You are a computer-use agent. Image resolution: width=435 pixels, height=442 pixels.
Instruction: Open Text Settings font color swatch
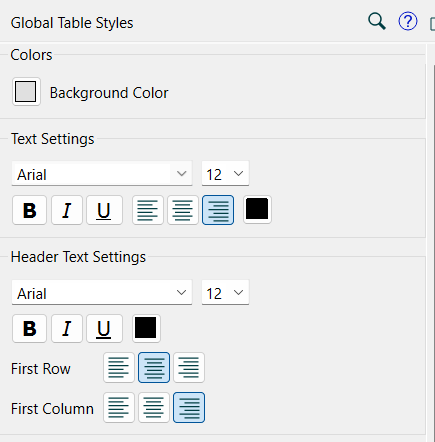coord(257,209)
